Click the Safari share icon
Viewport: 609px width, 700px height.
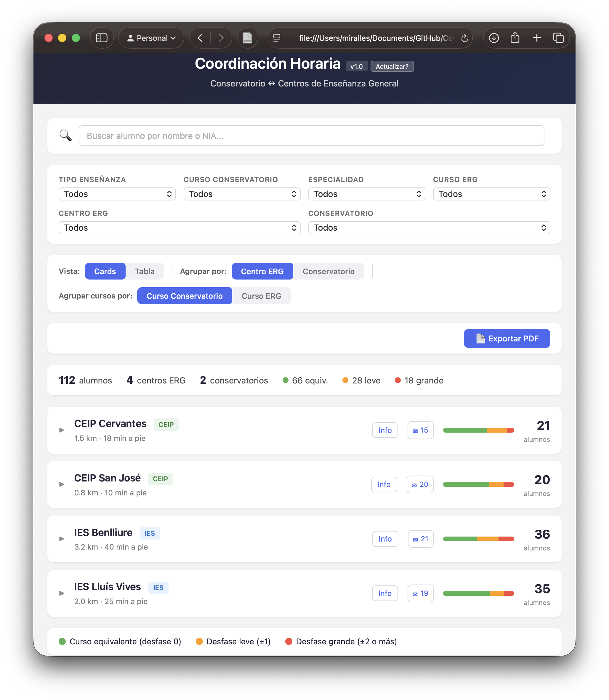coord(515,38)
